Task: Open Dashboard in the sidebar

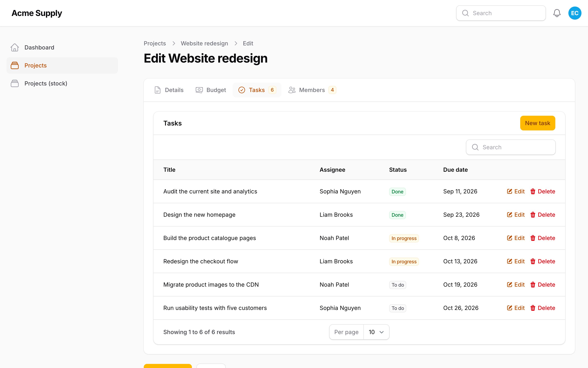Action: coord(62,47)
